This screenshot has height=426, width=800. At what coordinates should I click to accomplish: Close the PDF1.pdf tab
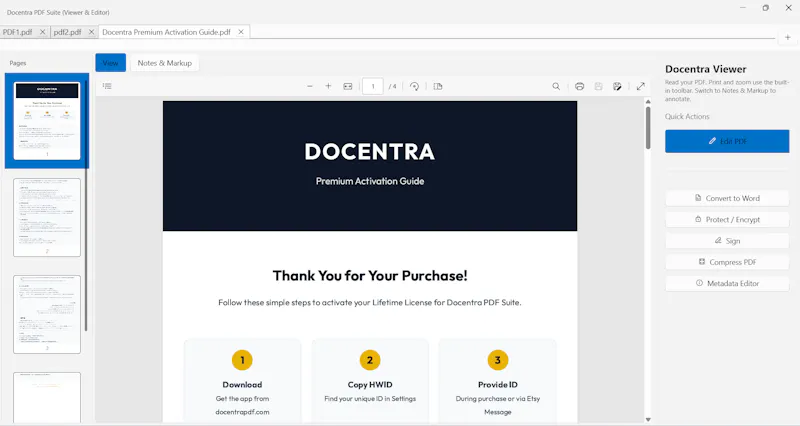[x=42, y=32]
